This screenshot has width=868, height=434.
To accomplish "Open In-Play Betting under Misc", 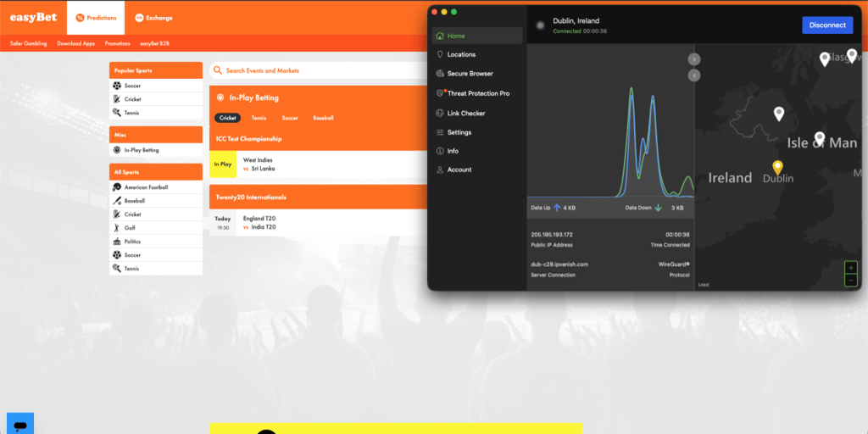I will point(156,150).
